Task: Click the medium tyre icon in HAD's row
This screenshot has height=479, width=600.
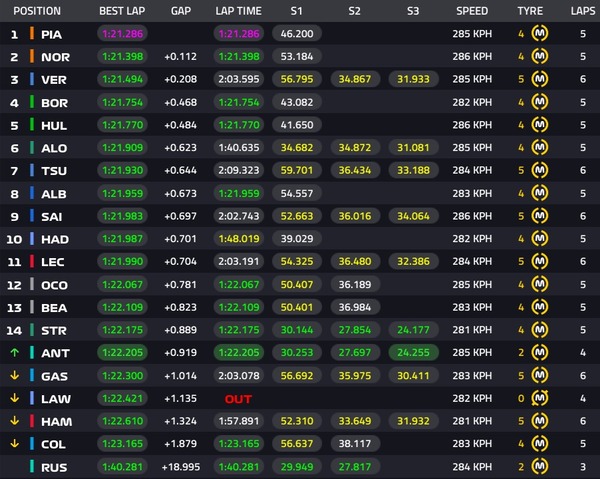Action: 540,239
